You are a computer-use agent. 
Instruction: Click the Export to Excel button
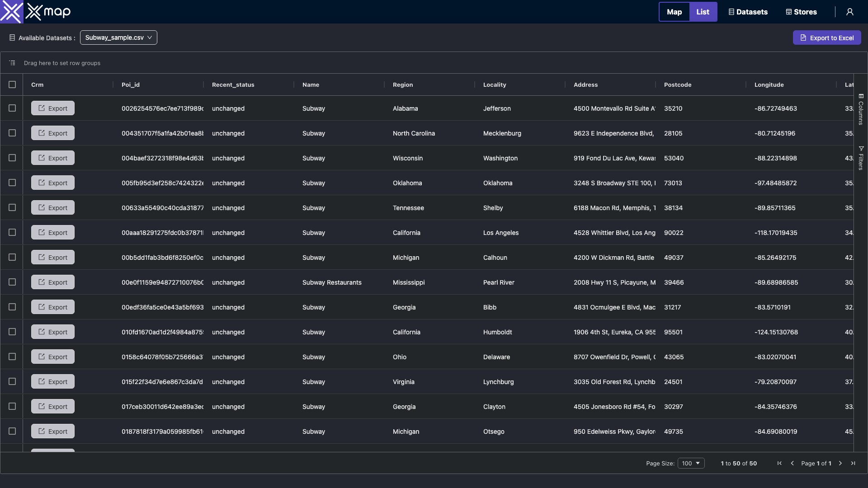(x=826, y=38)
